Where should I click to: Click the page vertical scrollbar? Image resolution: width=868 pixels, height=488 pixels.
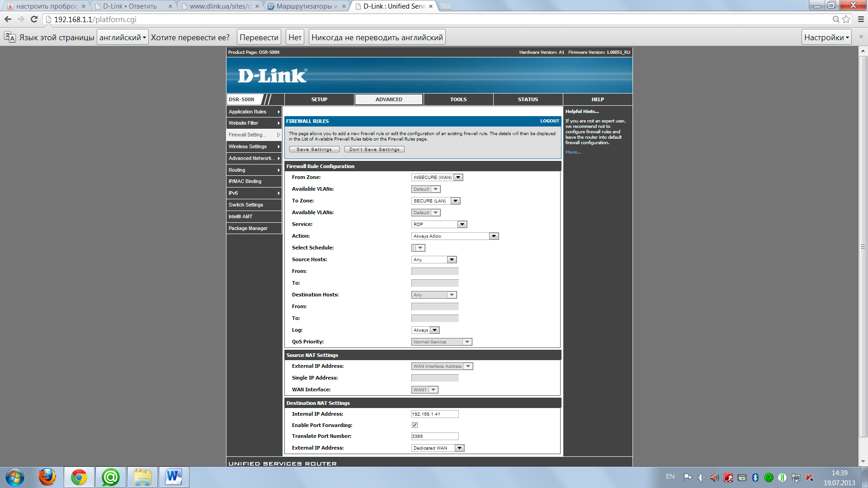[x=863, y=246]
